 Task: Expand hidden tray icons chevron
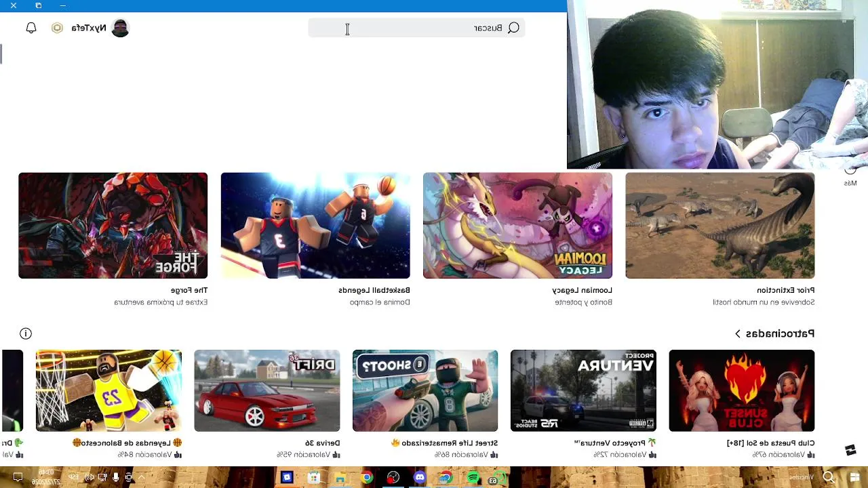coord(142,478)
